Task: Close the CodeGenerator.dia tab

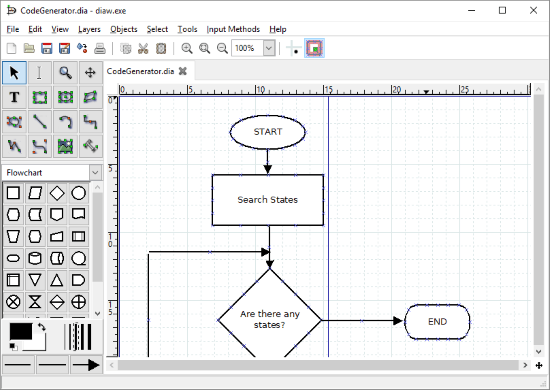Action: point(183,71)
